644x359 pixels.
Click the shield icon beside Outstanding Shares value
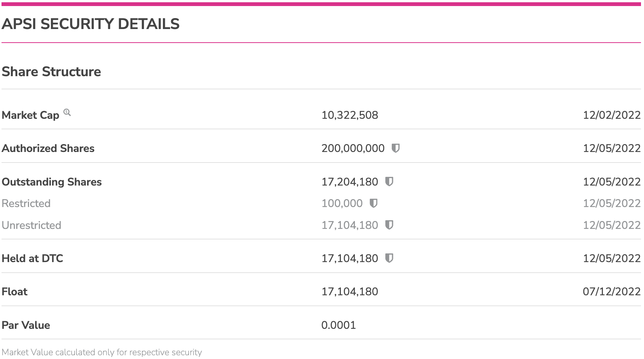click(389, 182)
